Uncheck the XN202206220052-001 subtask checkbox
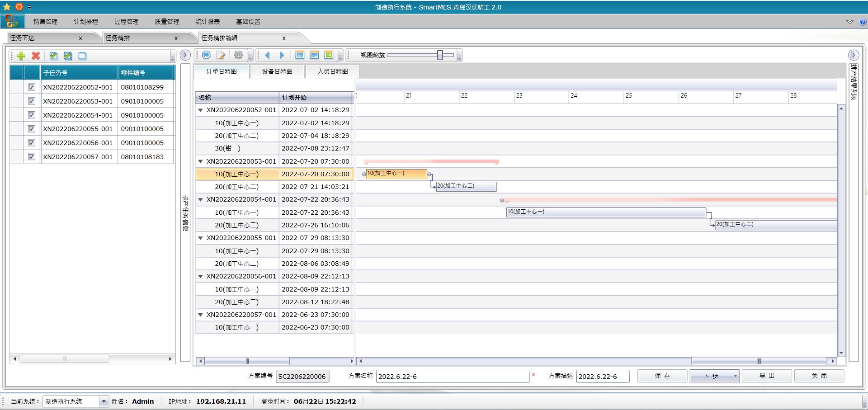 coord(32,87)
